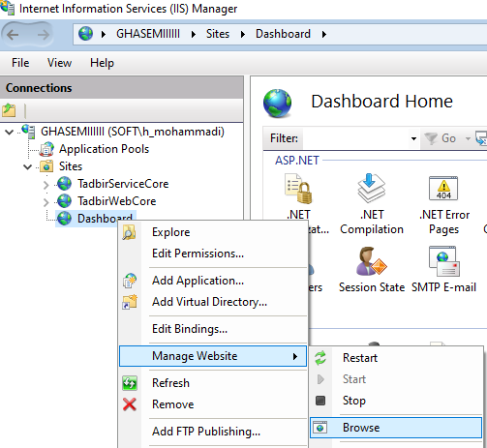Click the ASP.NET group heading

(297, 161)
